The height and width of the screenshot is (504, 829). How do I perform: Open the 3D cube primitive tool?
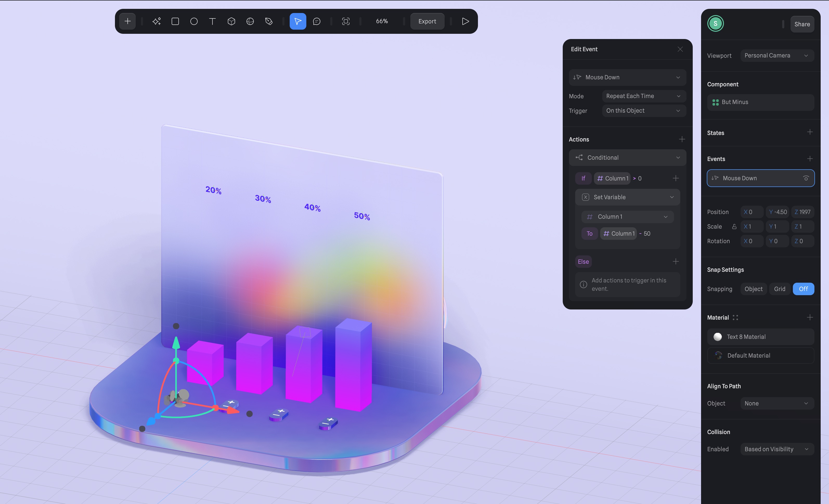231,21
